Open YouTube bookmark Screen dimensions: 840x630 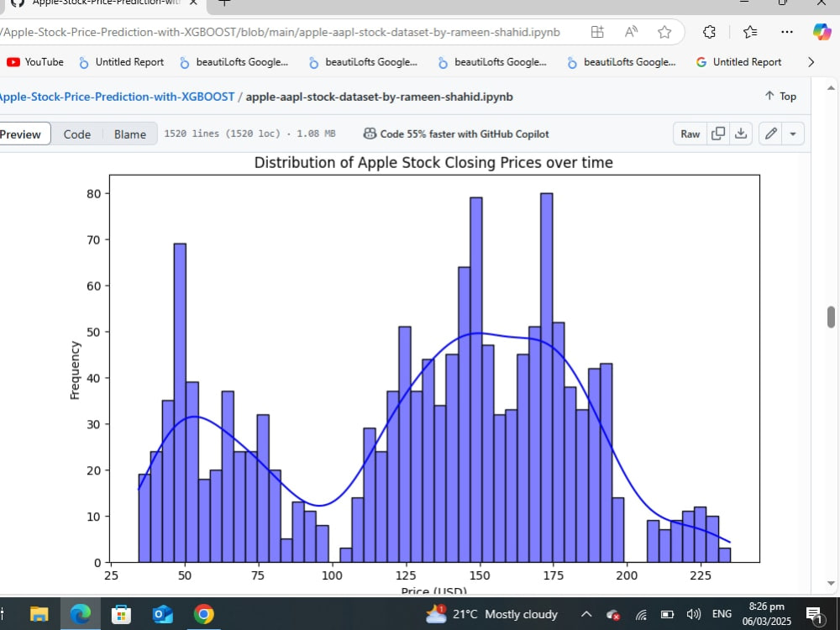[x=35, y=62]
